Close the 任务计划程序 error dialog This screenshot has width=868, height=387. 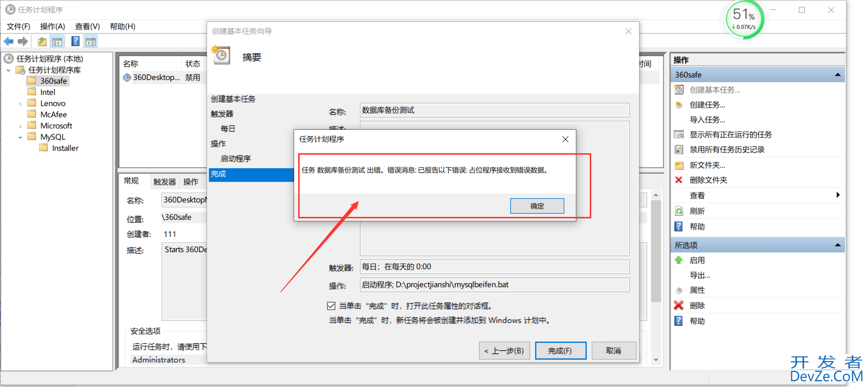click(565, 139)
